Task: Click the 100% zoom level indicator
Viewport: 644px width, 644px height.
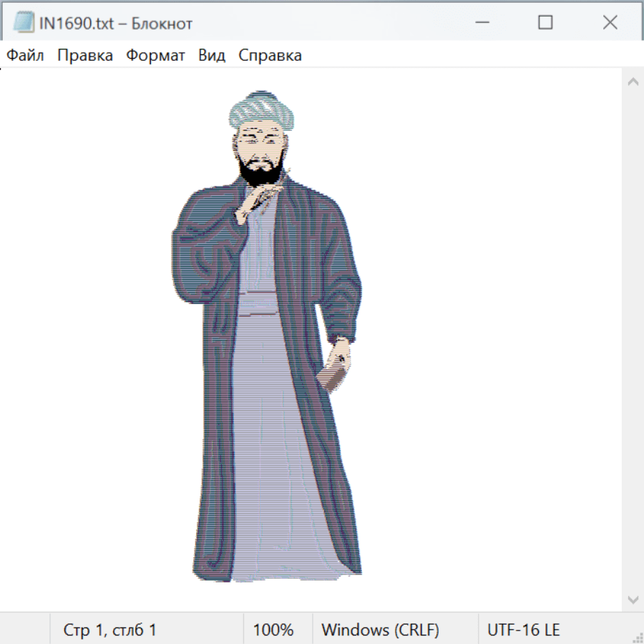Action: coord(273,630)
